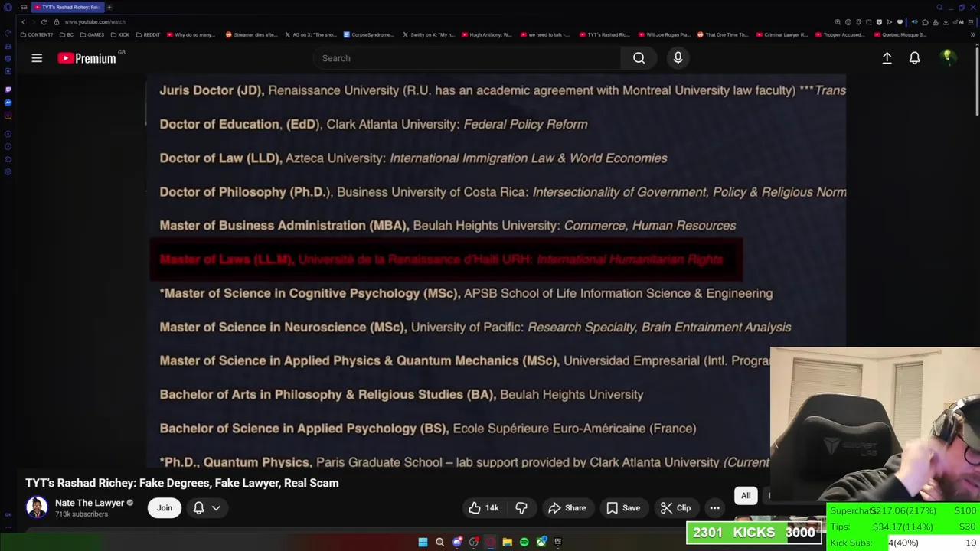Click the search magnifier button
This screenshot has width=980, height=551.
point(639,58)
